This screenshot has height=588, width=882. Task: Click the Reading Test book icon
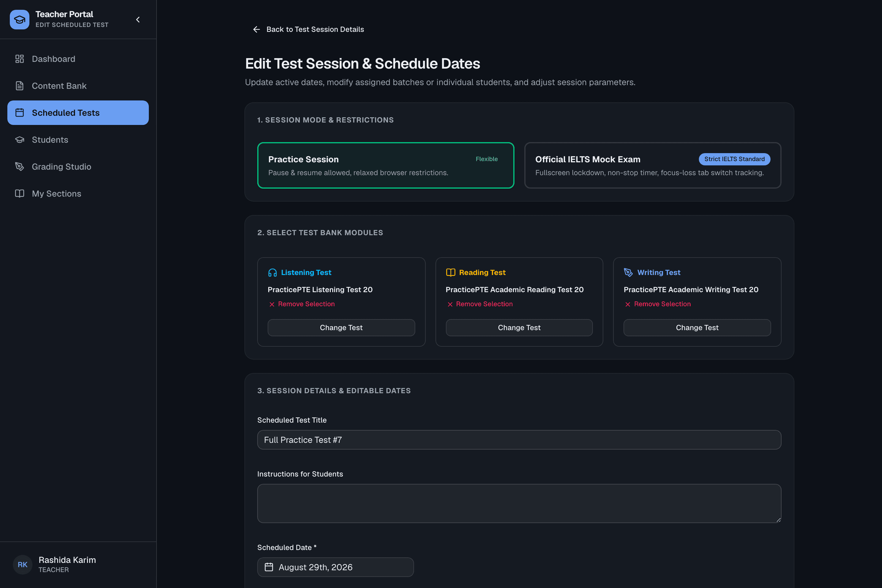(x=450, y=273)
